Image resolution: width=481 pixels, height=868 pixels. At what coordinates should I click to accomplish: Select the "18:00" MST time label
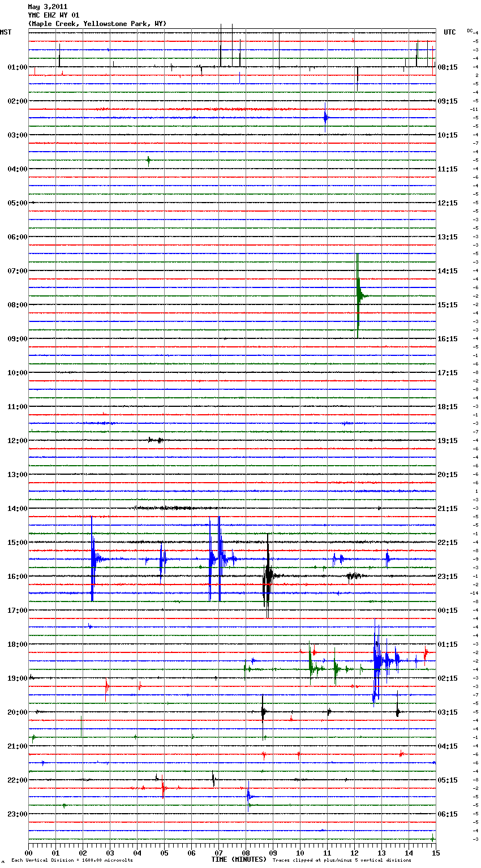pos(18,644)
